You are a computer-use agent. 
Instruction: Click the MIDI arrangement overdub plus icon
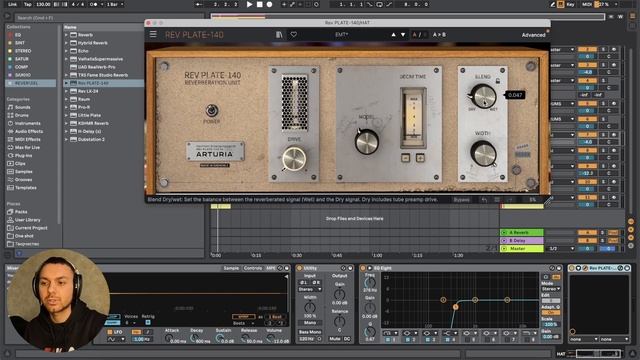pos(284,4)
